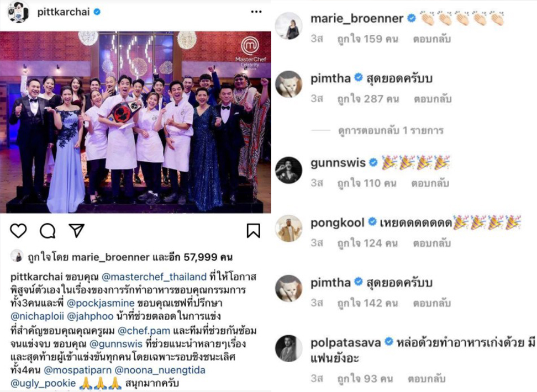Open the @ugly_pookie mention in caption
The image size is (537, 392).
point(43,383)
